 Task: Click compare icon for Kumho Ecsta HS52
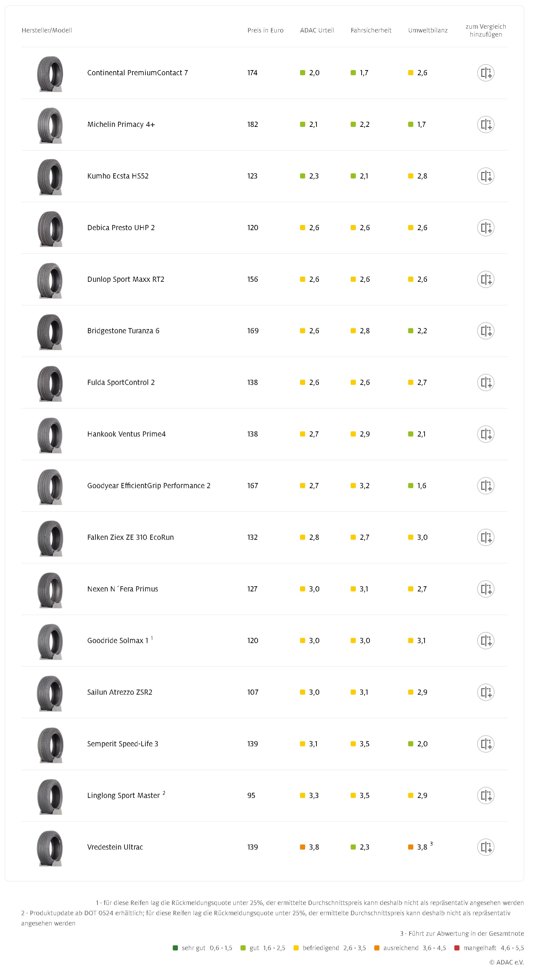point(485,176)
